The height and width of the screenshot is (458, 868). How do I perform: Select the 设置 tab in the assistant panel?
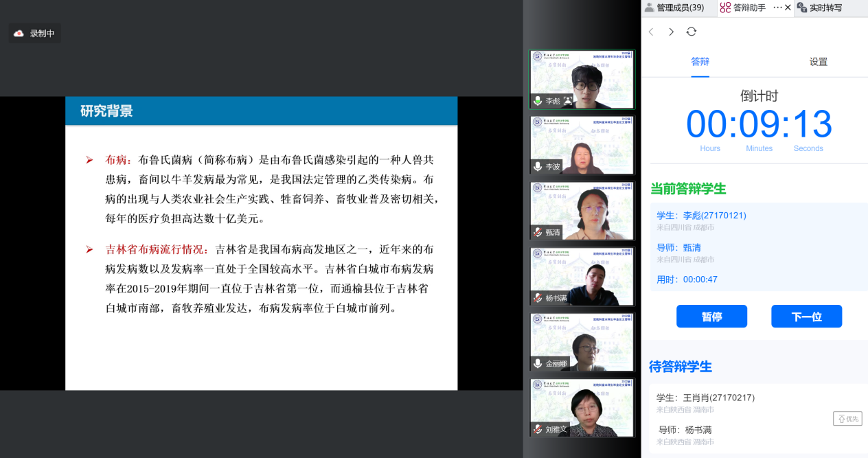(x=818, y=62)
